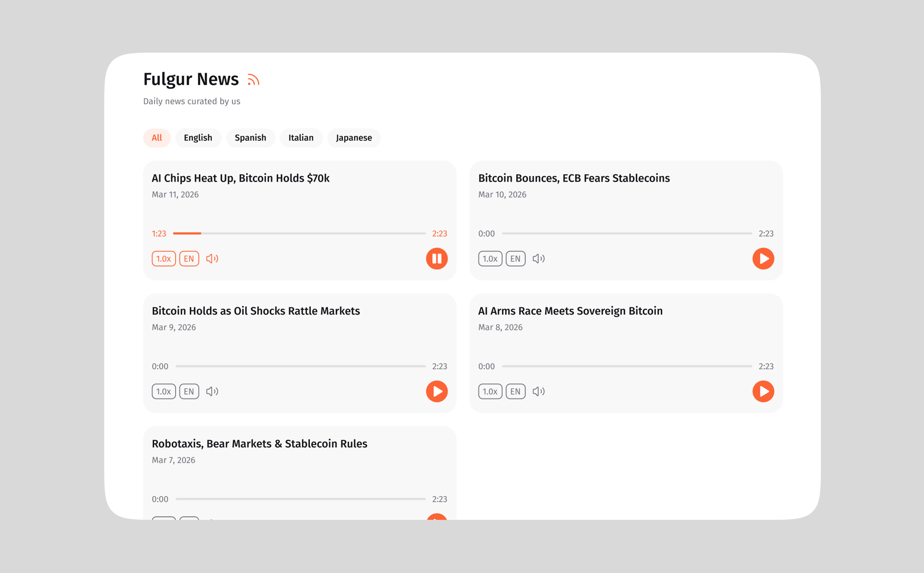This screenshot has width=924, height=573.
Task: Select the All filter tab
Action: coord(157,138)
